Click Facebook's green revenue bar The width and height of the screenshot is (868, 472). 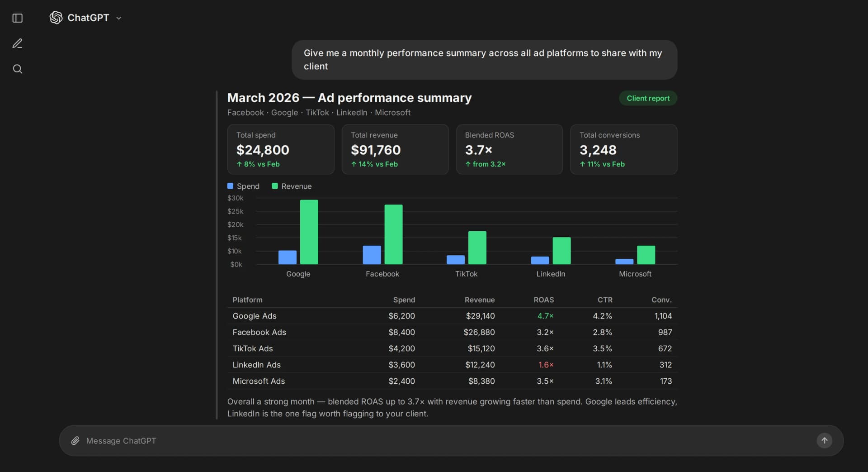(x=393, y=234)
